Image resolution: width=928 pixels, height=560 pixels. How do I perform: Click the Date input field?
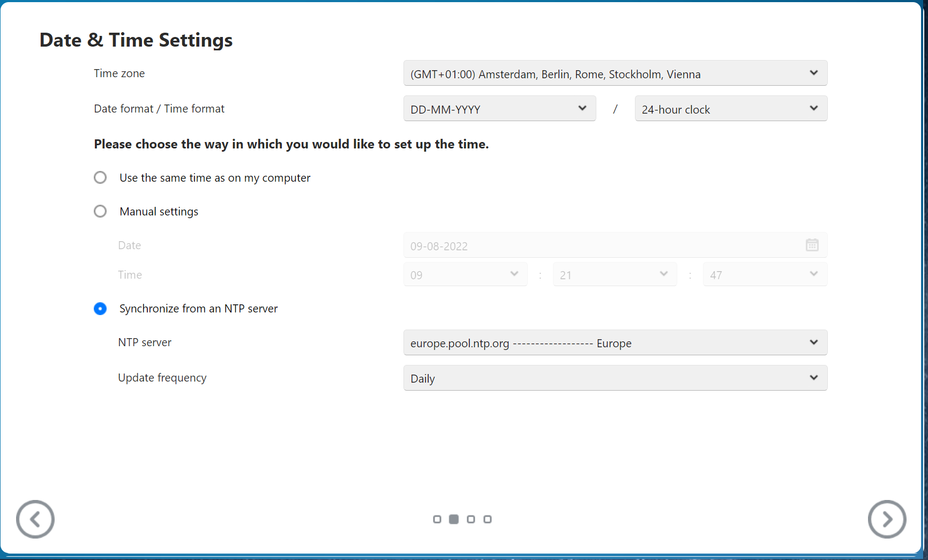(x=600, y=245)
